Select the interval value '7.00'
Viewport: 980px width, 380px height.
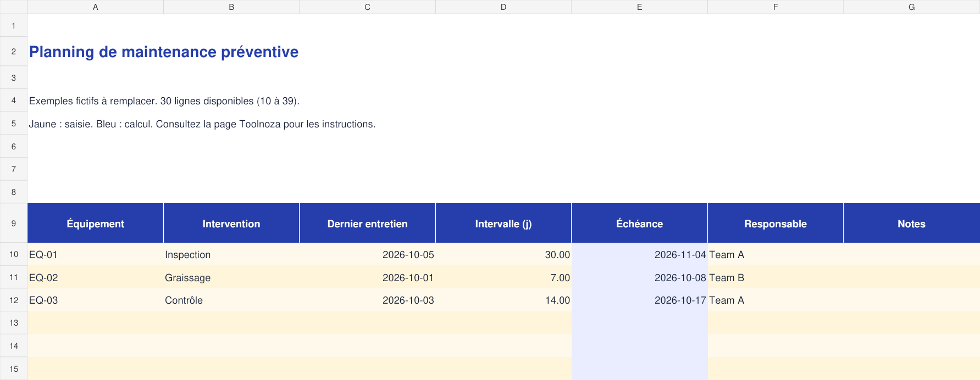pyautogui.click(x=503, y=277)
